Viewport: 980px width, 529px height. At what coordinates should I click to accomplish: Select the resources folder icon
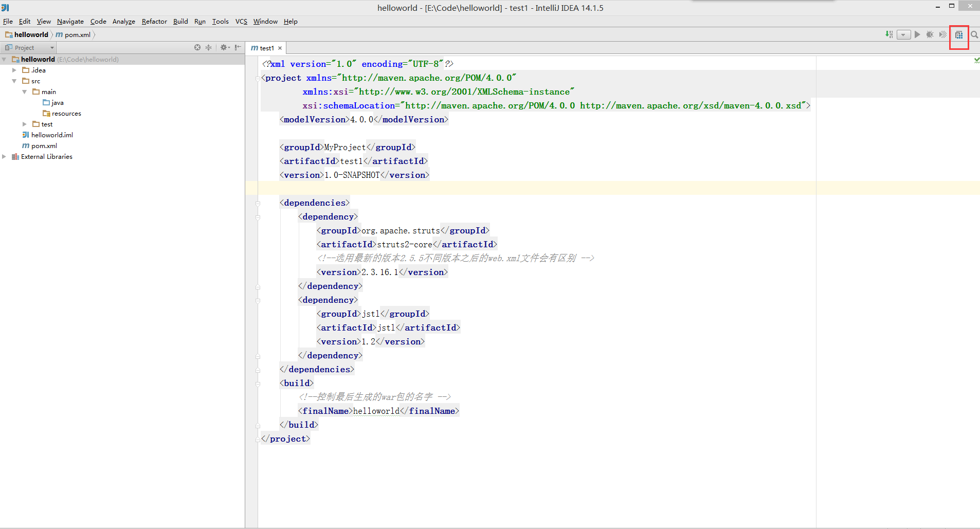tap(46, 114)
